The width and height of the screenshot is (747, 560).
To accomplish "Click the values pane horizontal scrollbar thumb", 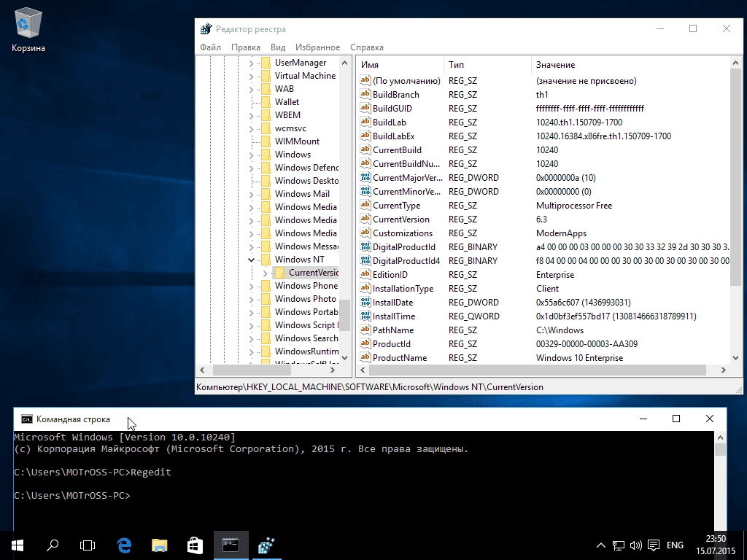I will (x=537, y=370).
